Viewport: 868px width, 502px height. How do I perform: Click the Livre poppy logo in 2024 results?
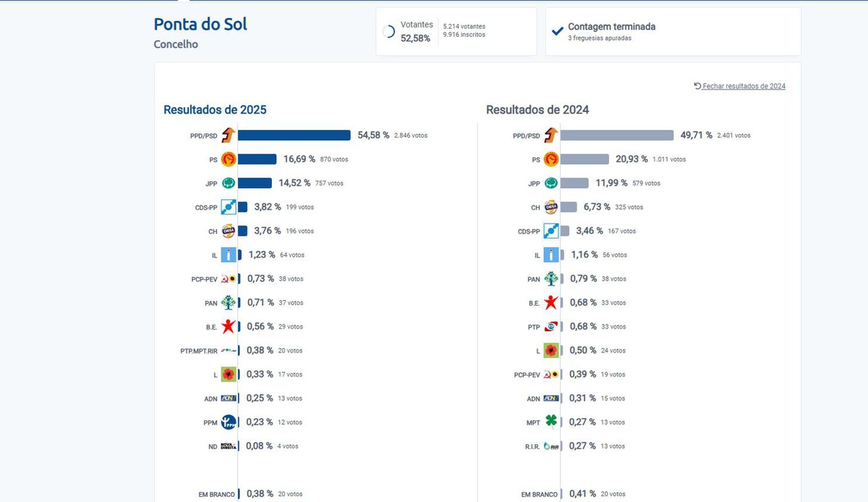point(551,350)
